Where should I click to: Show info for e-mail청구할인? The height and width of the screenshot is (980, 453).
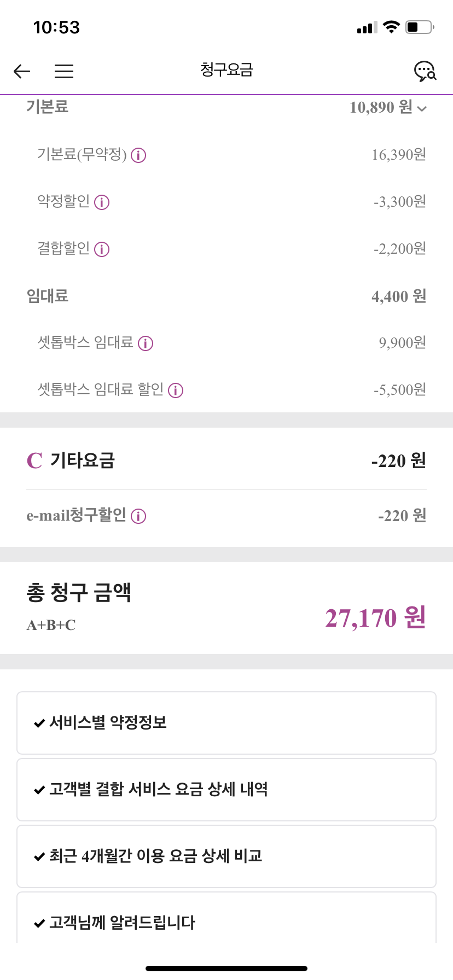[x=138, y=516]
